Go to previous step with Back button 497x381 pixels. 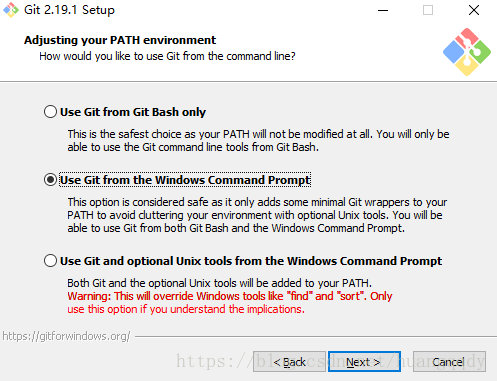289,362
